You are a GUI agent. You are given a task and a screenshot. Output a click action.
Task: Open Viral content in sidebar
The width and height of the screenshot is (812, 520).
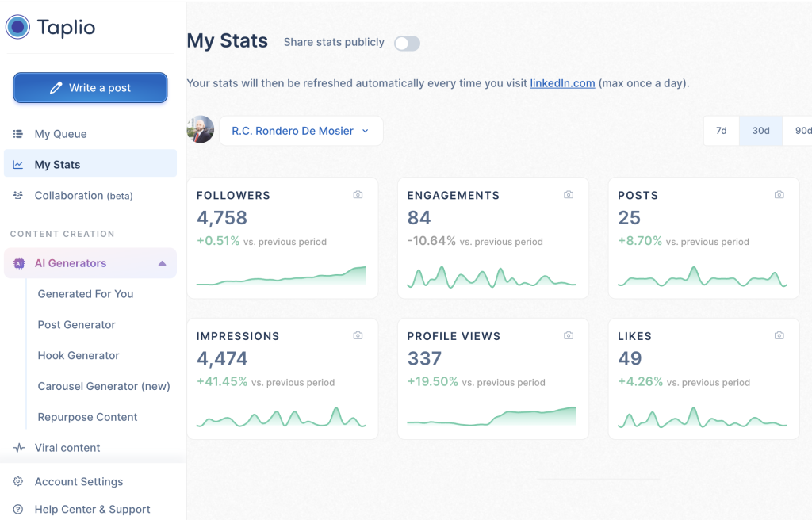tap(67, 448)
